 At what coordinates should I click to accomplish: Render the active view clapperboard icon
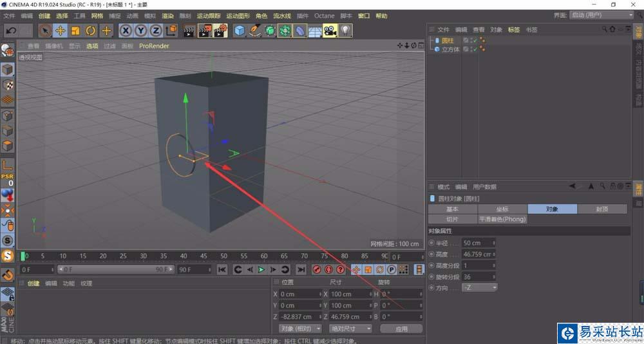(189, 31)
